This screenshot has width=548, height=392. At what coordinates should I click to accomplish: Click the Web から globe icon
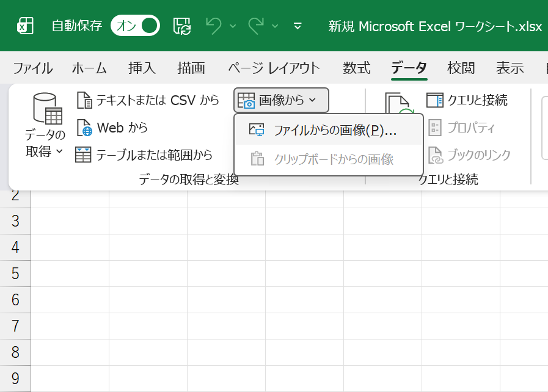pyautogui.click(x=84, y=128)
